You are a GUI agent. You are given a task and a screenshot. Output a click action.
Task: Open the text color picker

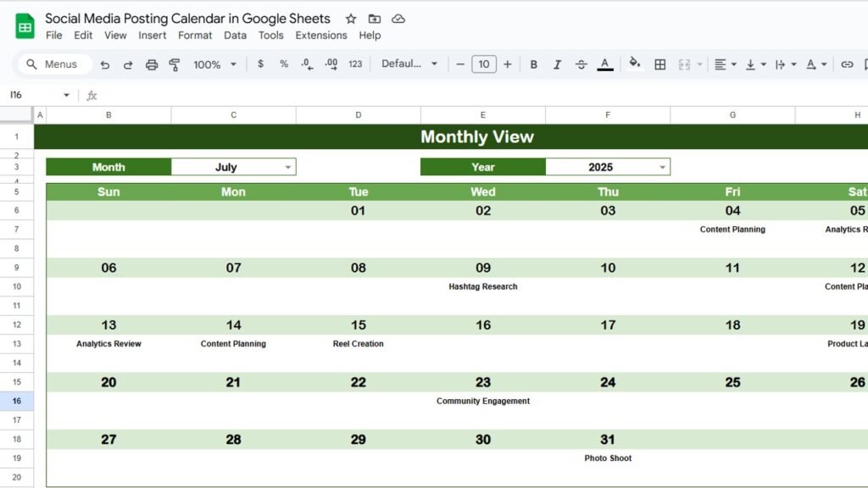coord(604,64)
